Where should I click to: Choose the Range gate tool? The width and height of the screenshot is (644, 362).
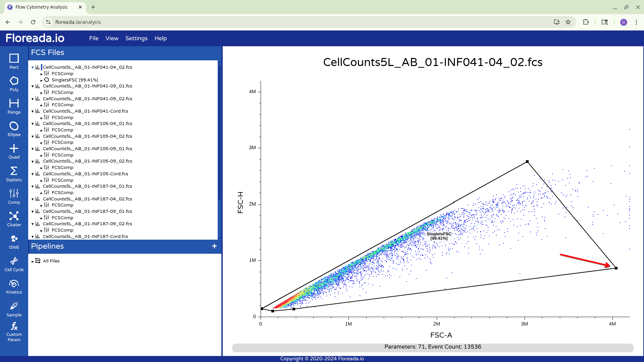14,106
